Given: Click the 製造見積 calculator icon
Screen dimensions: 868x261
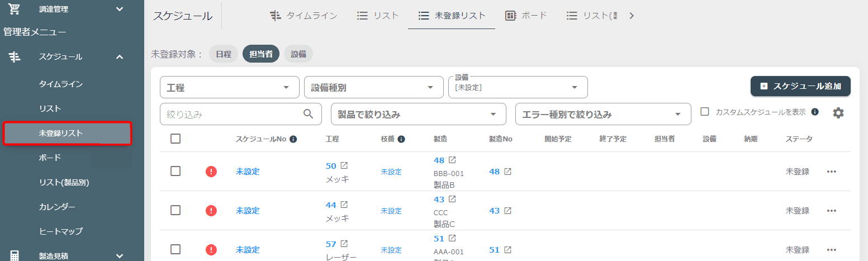Looking at the screenshot, I should (x=15, y=255).
